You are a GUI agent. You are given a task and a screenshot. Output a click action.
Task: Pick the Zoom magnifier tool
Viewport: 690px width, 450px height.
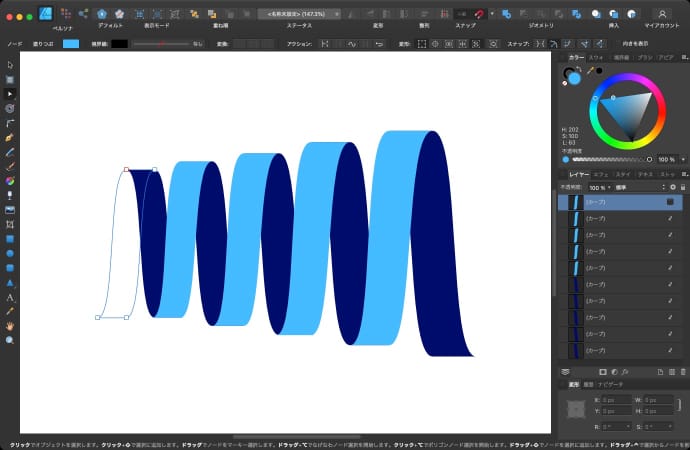pos(10,340)
